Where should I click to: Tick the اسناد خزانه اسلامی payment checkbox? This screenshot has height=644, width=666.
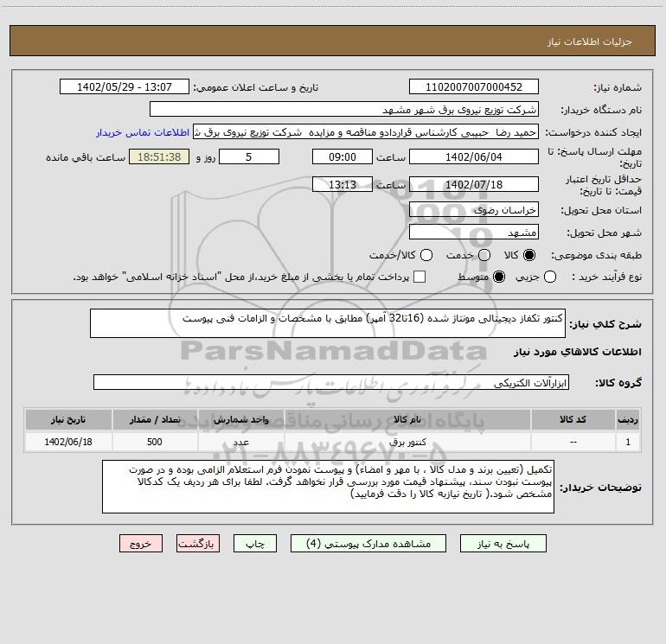pos(419,277)
